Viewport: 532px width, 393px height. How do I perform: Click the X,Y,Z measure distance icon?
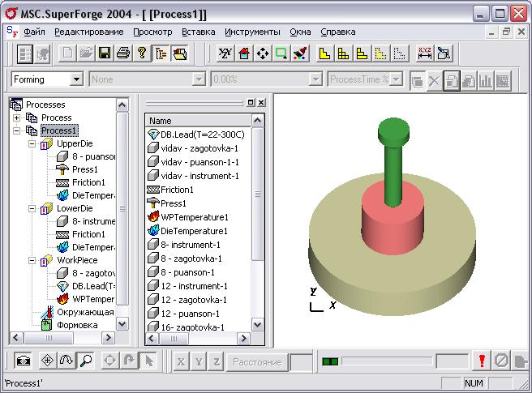424,53
